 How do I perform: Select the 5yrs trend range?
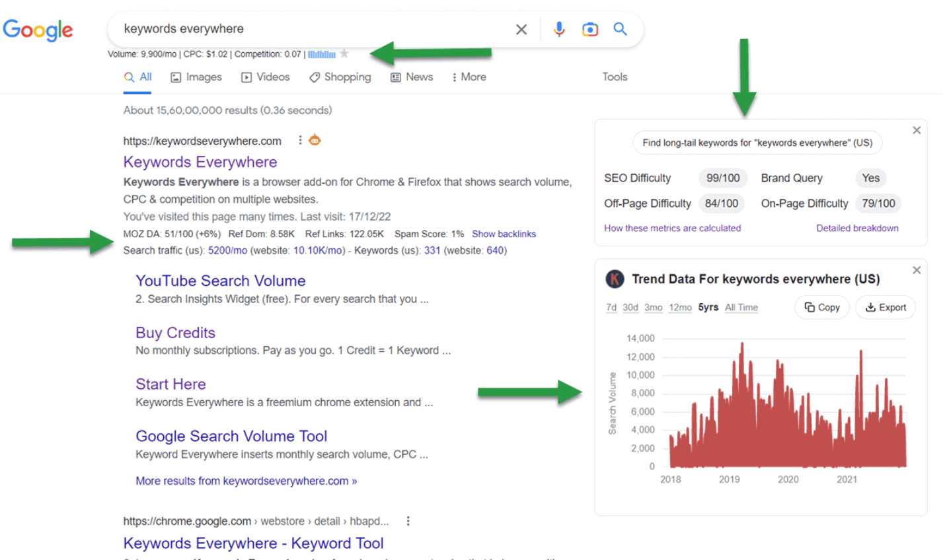[x=708, y=307]
